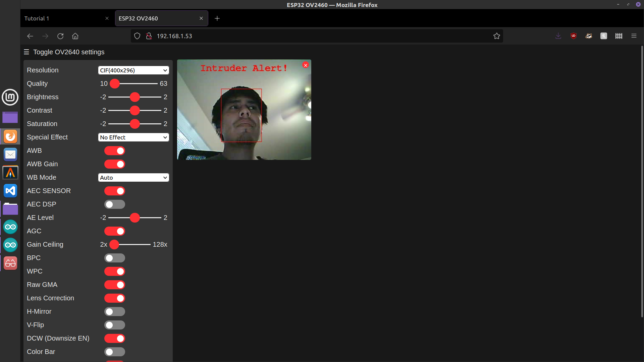Bookmark this page with star icon
This screenshot has width=644, height=362.
click(x=496, y=36)
